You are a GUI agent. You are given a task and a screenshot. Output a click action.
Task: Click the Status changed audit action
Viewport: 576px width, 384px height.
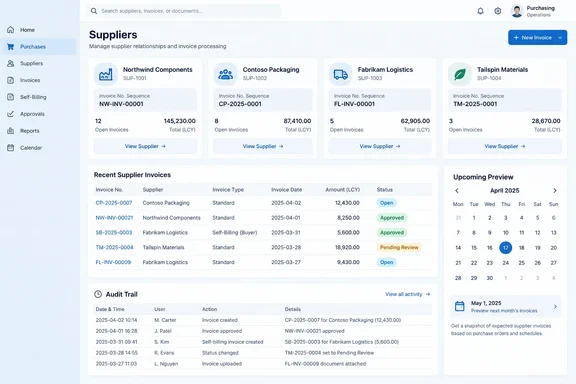[220, 353]
